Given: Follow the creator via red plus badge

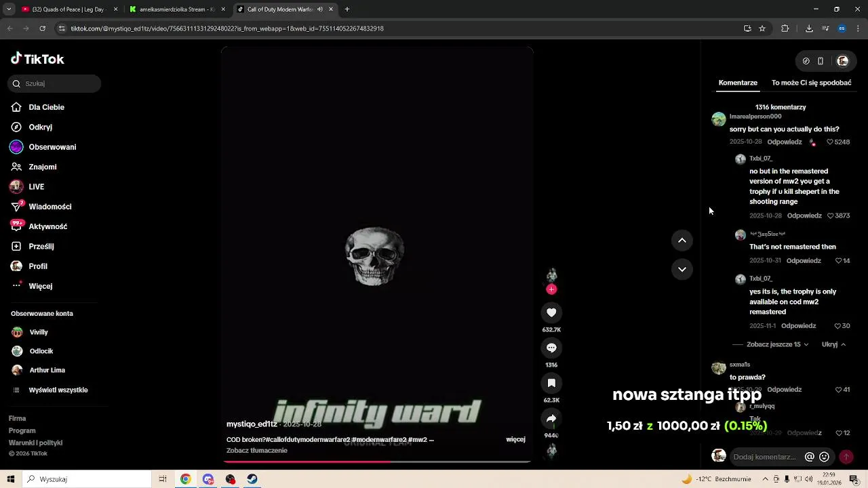Looking at the screenshot, I should (551, 289).
